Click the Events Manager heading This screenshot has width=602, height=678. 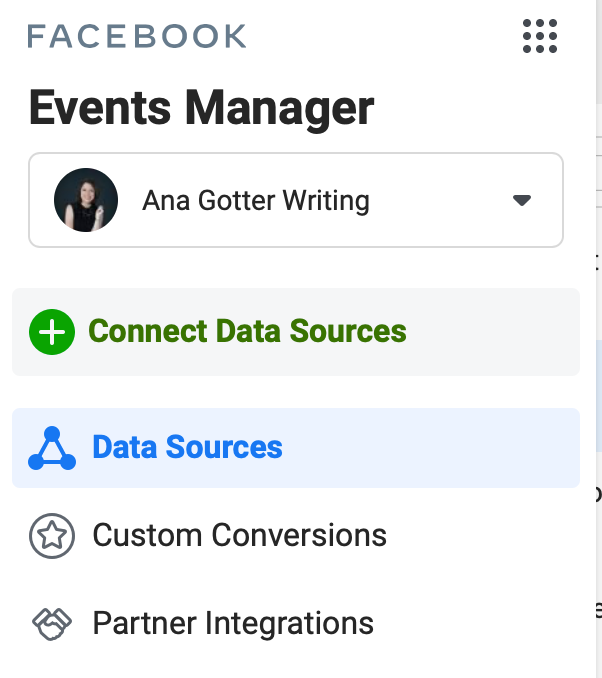(x=201, y=108)
